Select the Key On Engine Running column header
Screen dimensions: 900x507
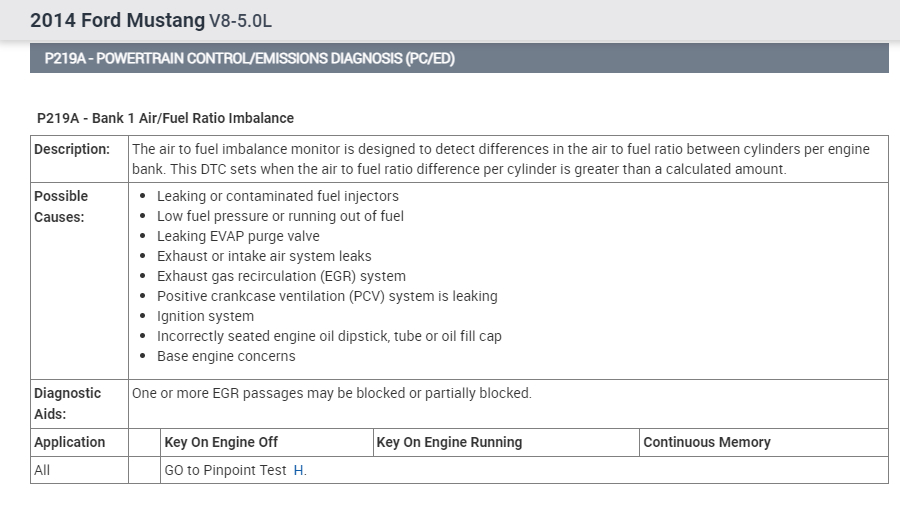(x=449, y=442)
